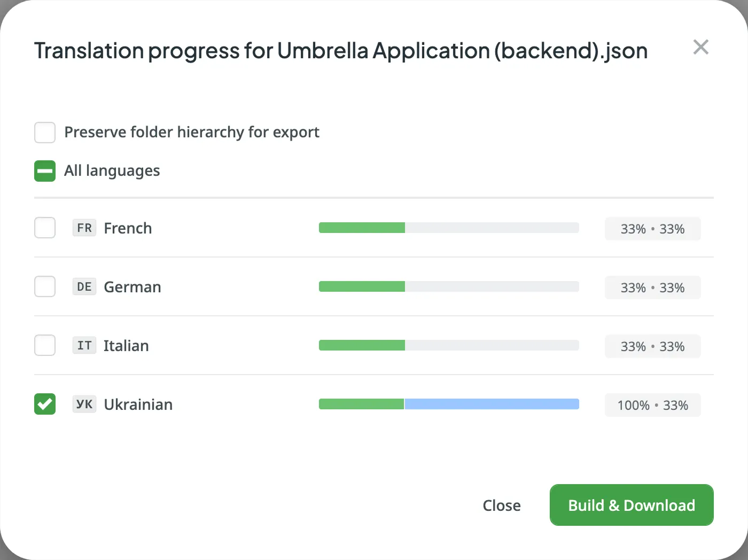
Task: Click the FR language code badge
Action: (84, 228)
